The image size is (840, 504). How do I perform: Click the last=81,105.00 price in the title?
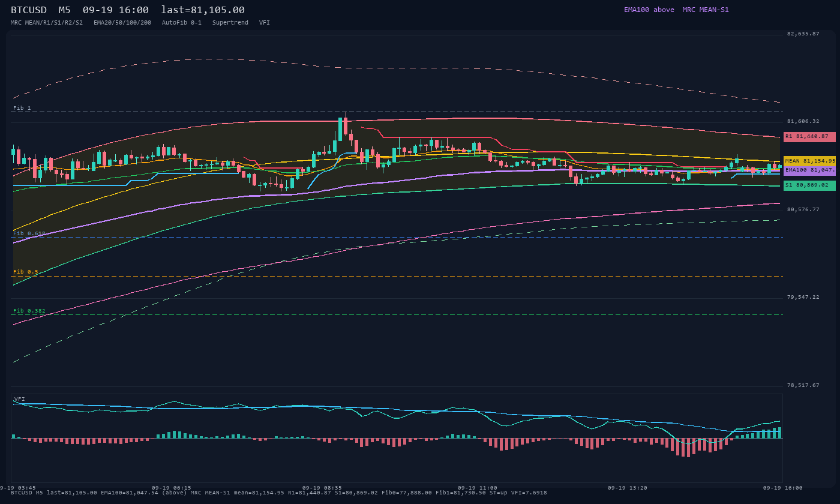(x=203, y=10)
